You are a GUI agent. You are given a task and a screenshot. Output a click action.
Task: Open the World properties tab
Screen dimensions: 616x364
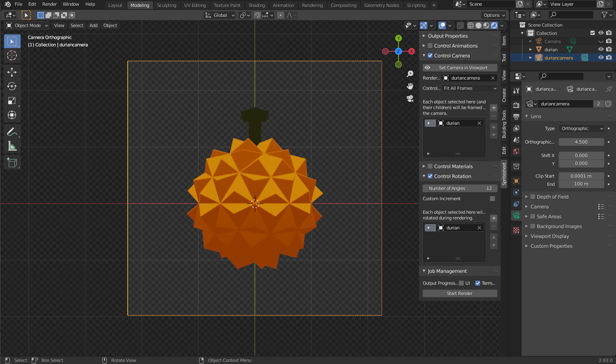[x=516, y=151]
